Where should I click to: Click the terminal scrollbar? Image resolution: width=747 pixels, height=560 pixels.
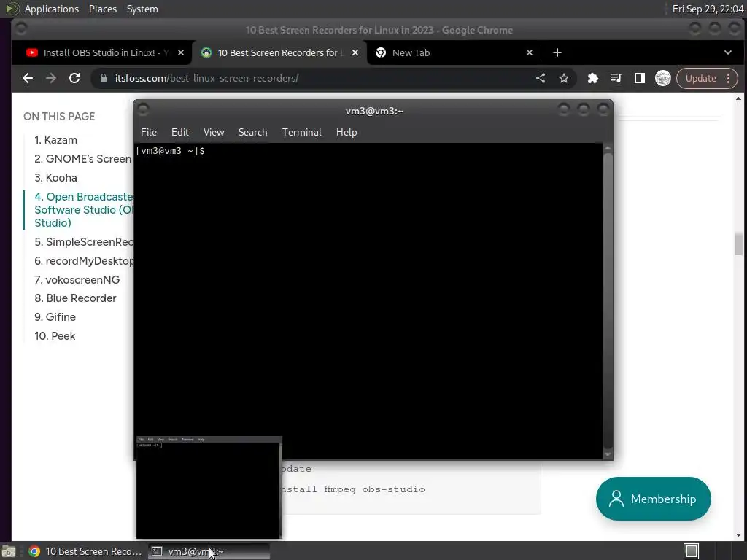click(608, 300)
